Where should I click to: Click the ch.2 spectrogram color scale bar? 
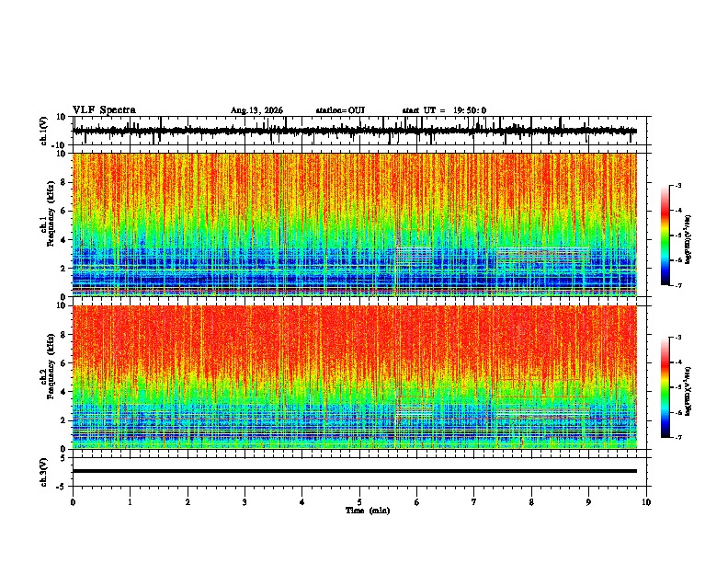coord(665,387)
